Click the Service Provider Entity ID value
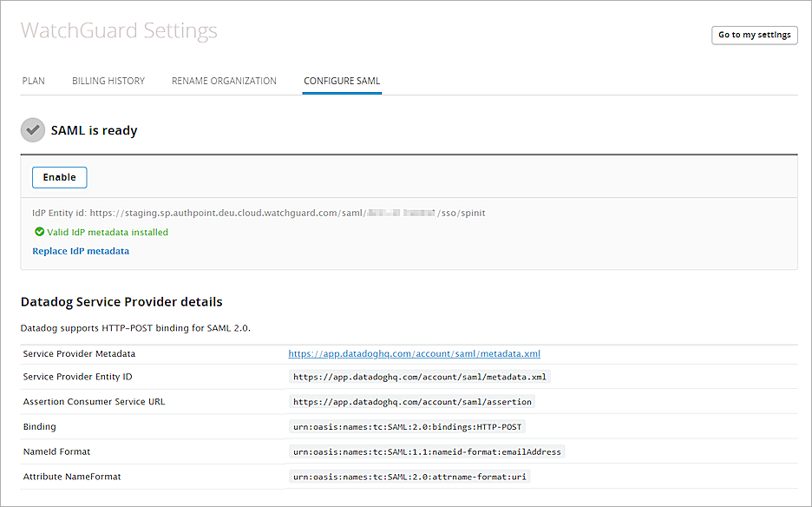The width and height of the screenshot is (812, 507). pos(420,377)
